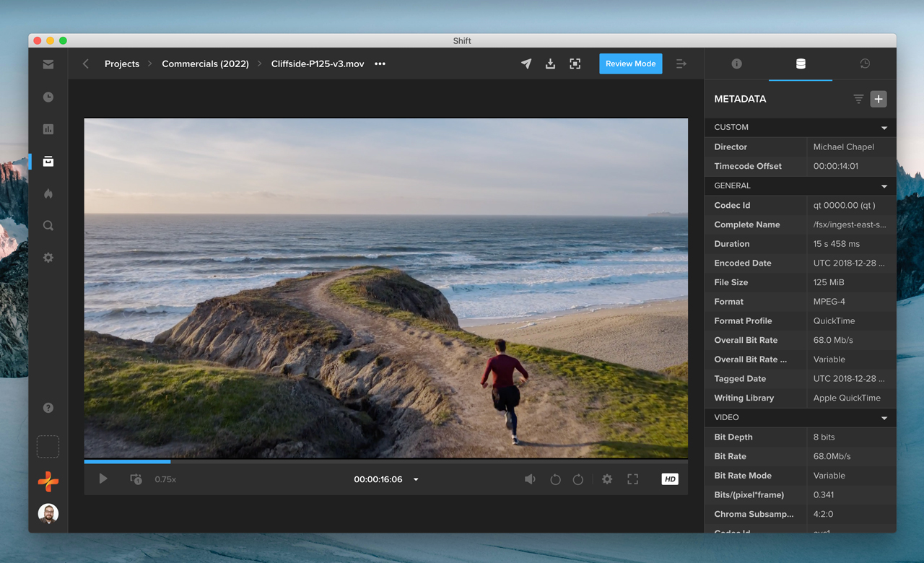Click the Cliffside-P125-v3.mov file name

tap(318, 64)
